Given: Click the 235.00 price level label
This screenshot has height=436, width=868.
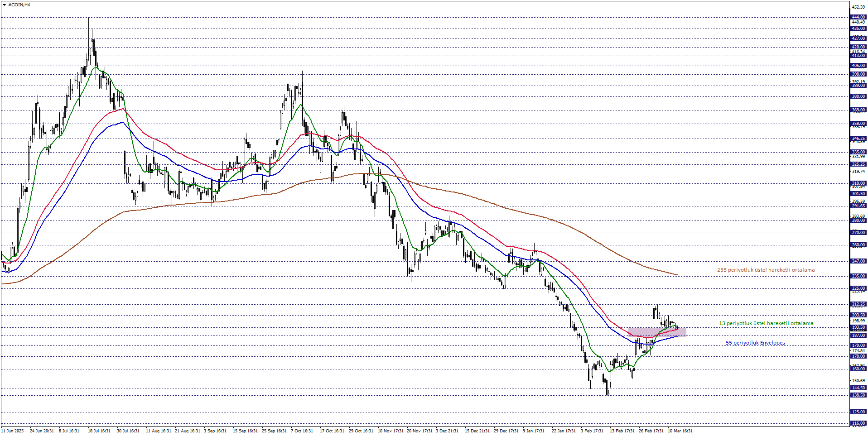Looking at the screenshot, I should point(858,276).
